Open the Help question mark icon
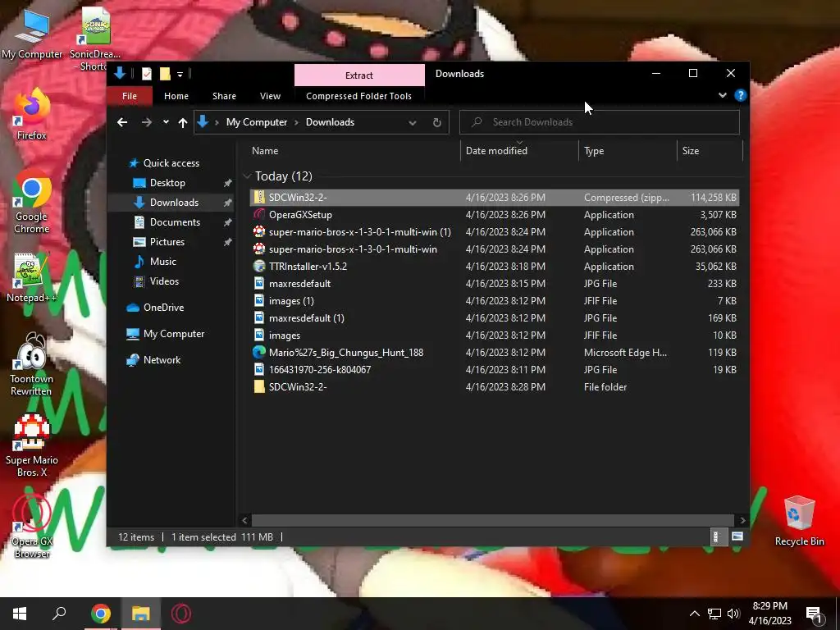 tap(741, 95)
